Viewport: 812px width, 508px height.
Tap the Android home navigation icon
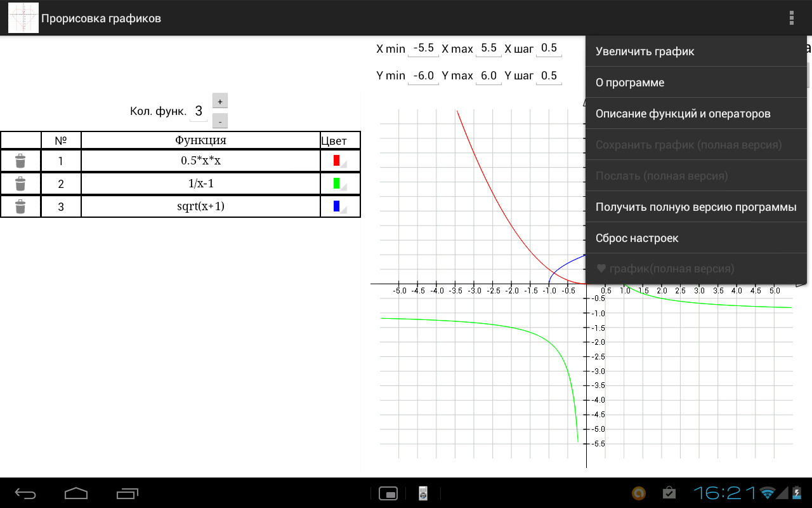click(x=76, y=493)
